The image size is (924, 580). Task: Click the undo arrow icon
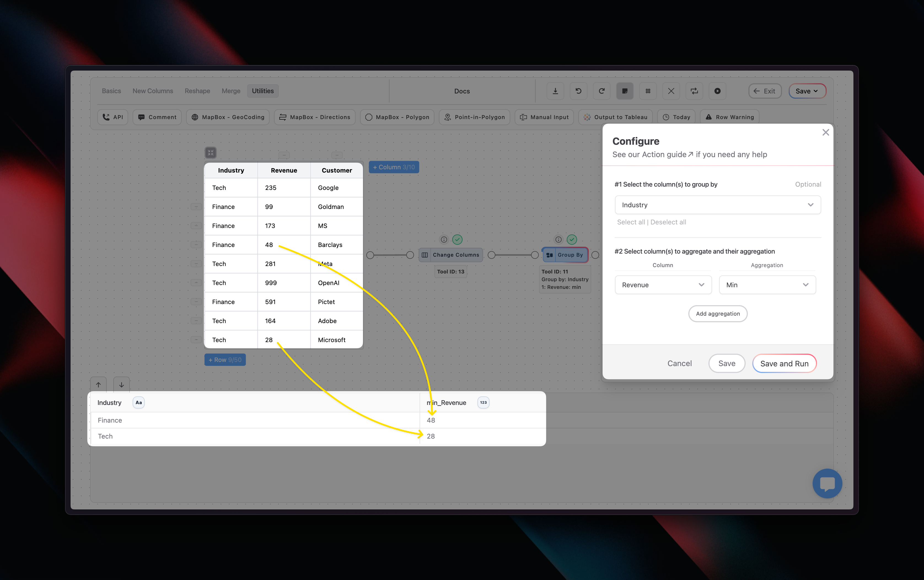[578, 91]
